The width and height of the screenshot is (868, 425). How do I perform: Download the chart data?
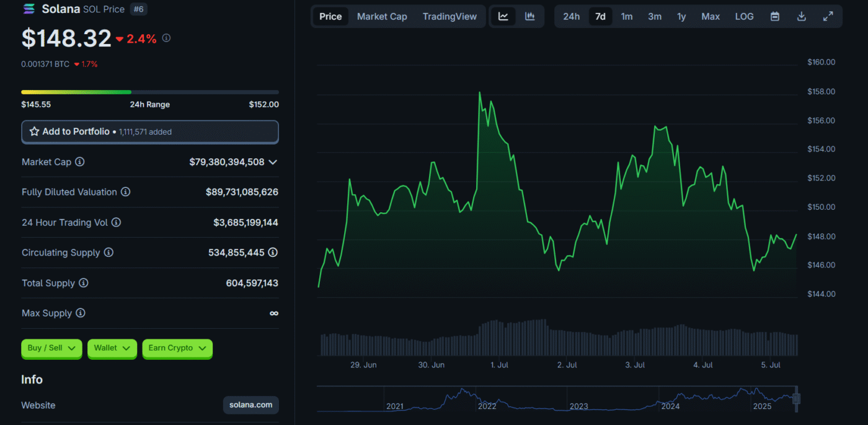[802, 17]
